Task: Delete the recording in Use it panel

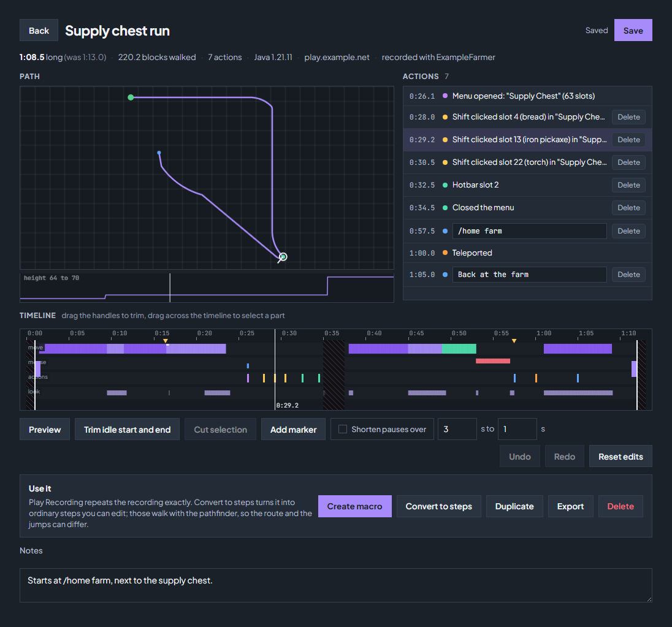Action: click(620, 506)
